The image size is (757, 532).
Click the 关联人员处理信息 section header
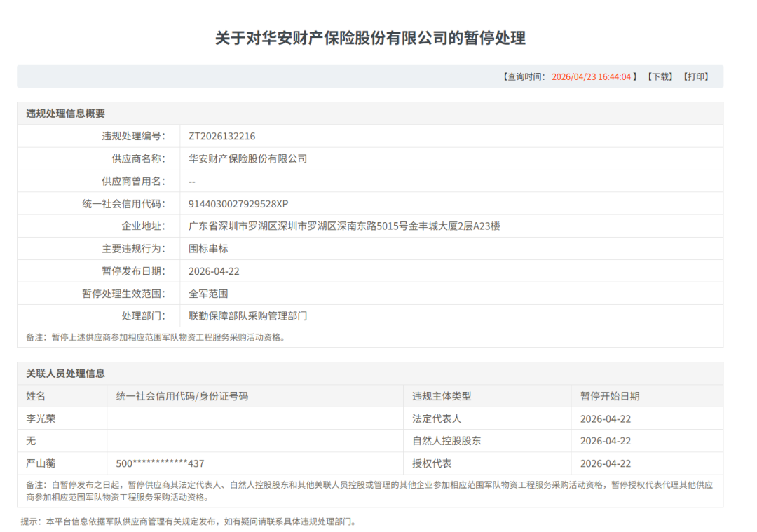(66, 374)
